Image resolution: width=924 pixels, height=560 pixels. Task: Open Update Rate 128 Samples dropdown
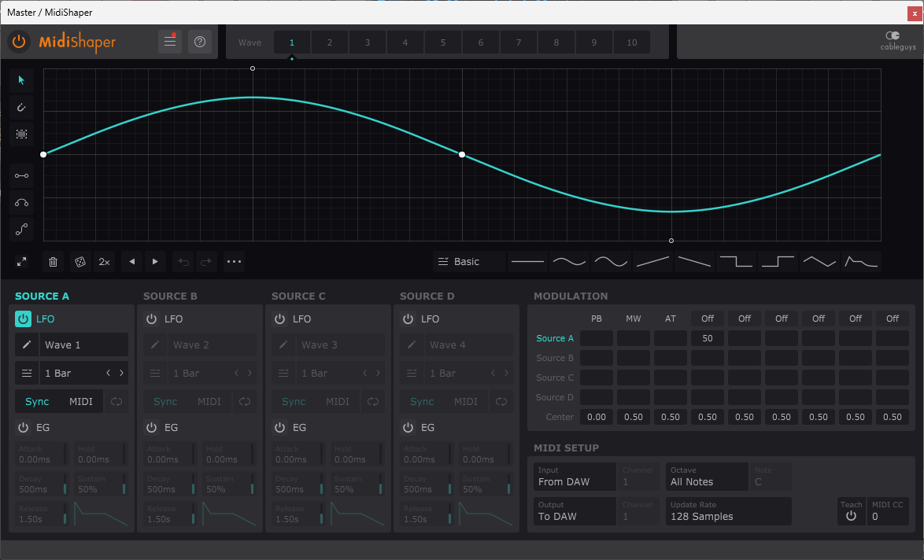pos(728,511)
